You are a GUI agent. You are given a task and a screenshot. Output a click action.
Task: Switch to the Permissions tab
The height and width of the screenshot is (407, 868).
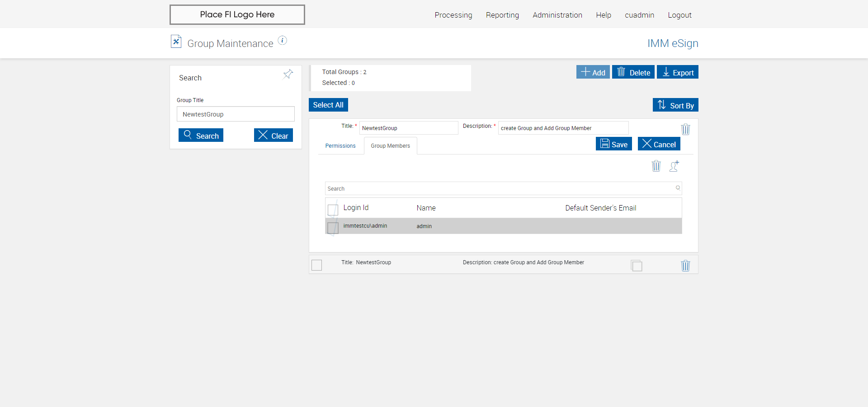click(340, 146)
